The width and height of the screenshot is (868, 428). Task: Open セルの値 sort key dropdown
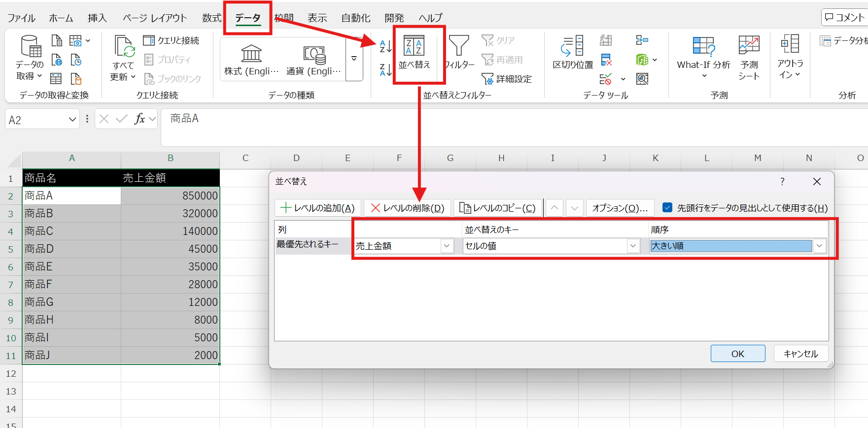pyautogui.click(x=633, y=246)
